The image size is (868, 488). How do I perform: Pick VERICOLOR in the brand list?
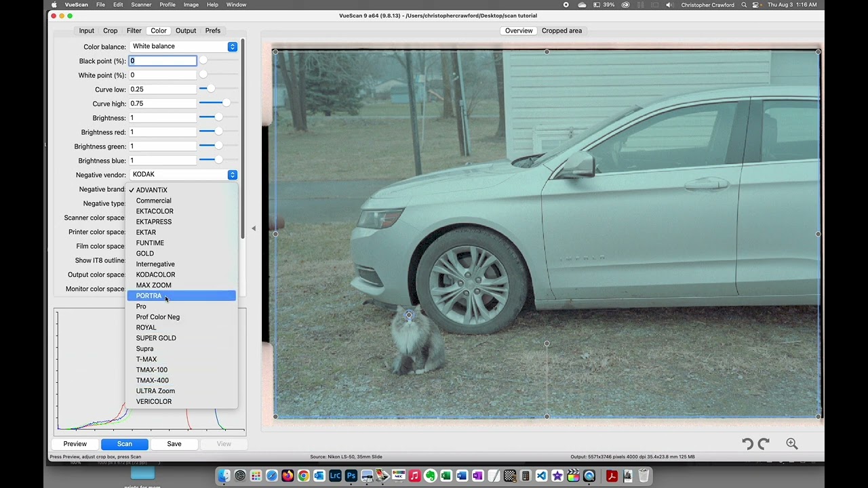[182, 401]
